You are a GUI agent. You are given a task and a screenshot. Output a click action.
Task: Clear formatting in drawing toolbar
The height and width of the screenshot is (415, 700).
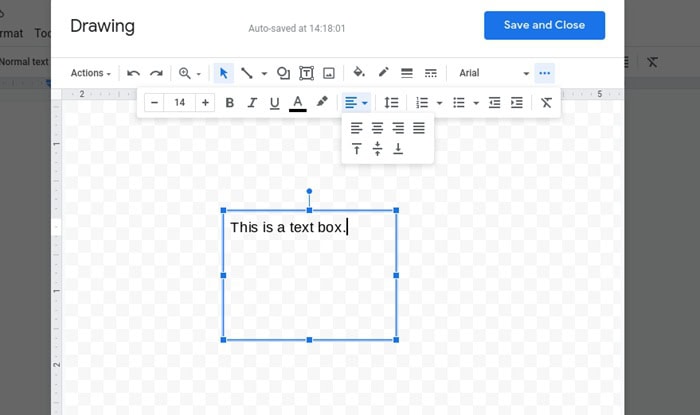pos(546,103)
